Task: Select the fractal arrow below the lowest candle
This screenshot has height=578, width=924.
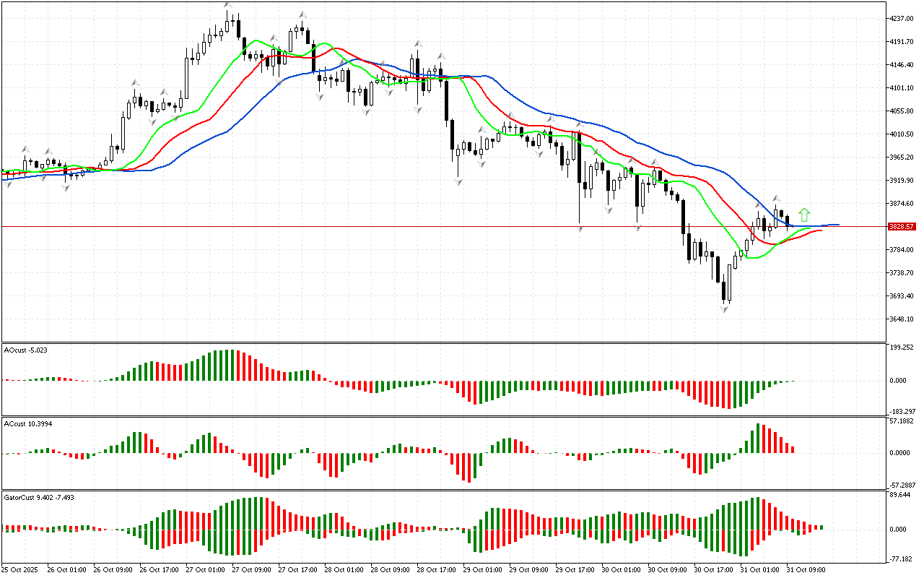Action: [723, 309]
